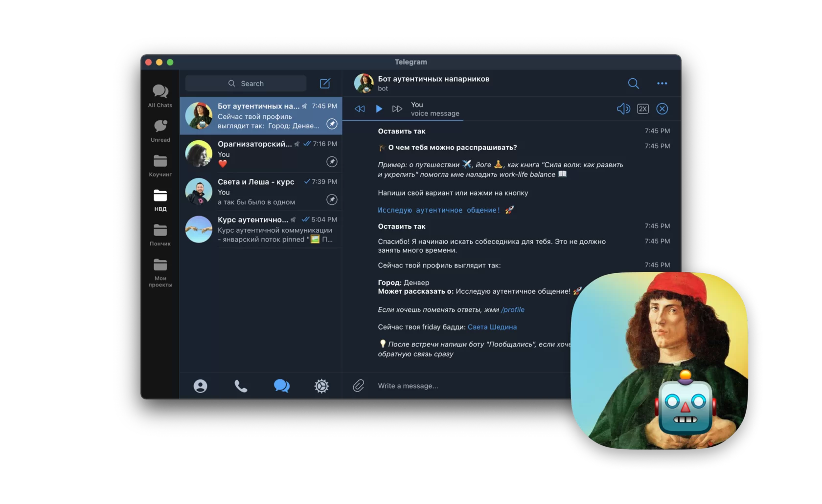Attach a file with paperclip icon
This screenshot has width=822, height=504.
click(359, 386)
